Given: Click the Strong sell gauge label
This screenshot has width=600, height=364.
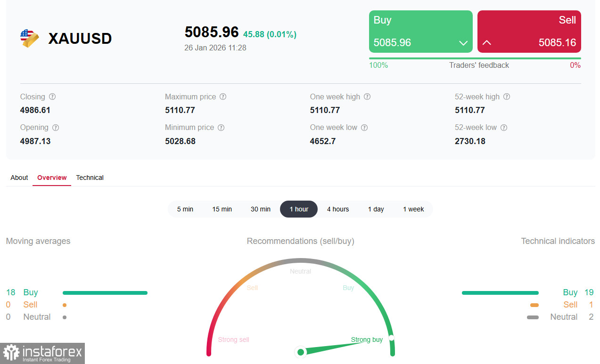Looking at the screenshot, I should point(233,340).
